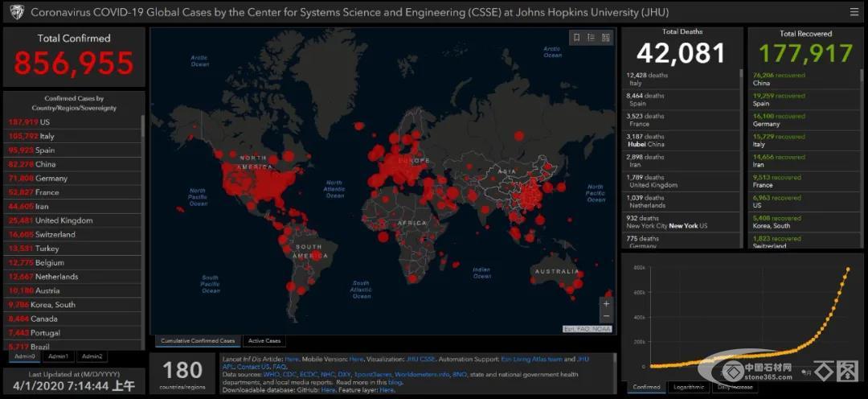This screenshot has height=399, width=868.
Task: Switch chart to Logarithmic view
Action: tap(688, 388)
